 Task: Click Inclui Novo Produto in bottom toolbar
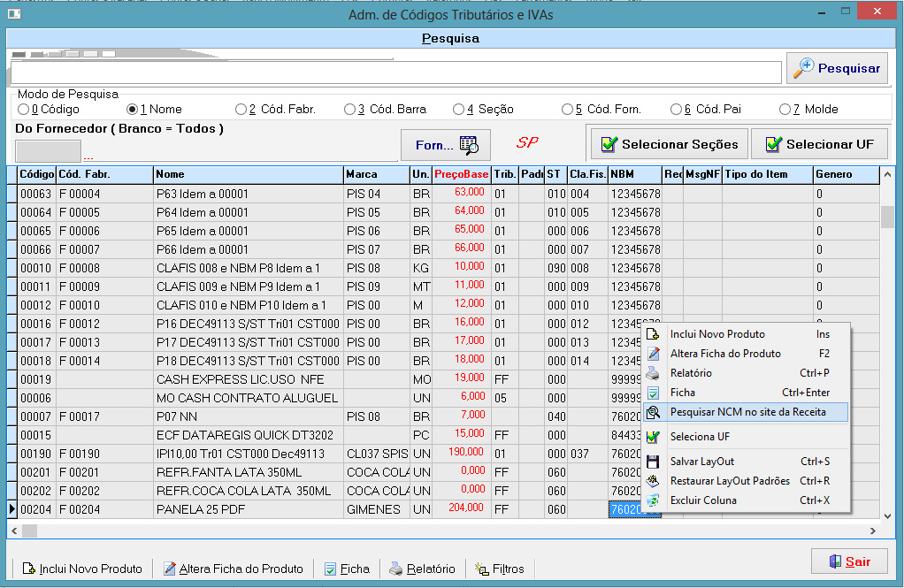(x=81, y=569)
